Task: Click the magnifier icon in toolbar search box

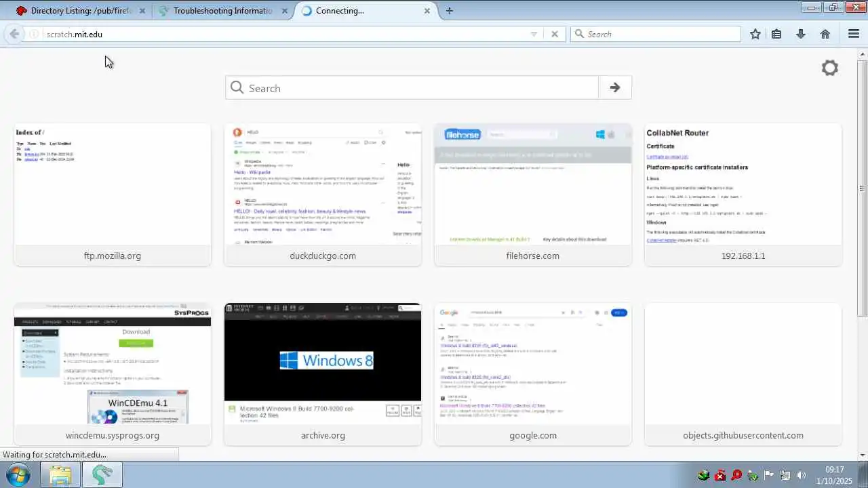Action: click(579, 34)
